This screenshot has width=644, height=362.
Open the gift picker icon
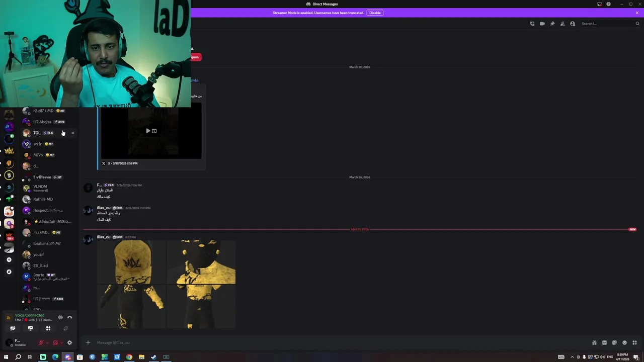(594, 342)
